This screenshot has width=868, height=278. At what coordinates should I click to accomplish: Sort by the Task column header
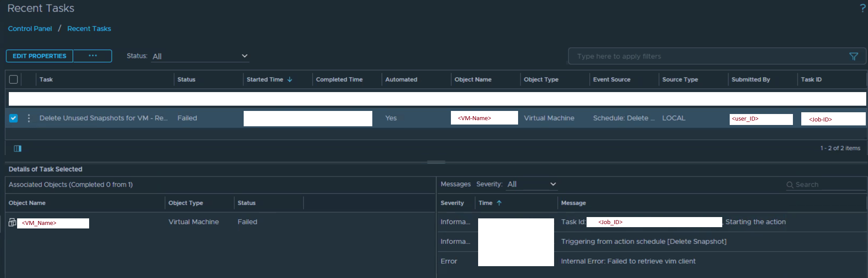pos(46,80)
